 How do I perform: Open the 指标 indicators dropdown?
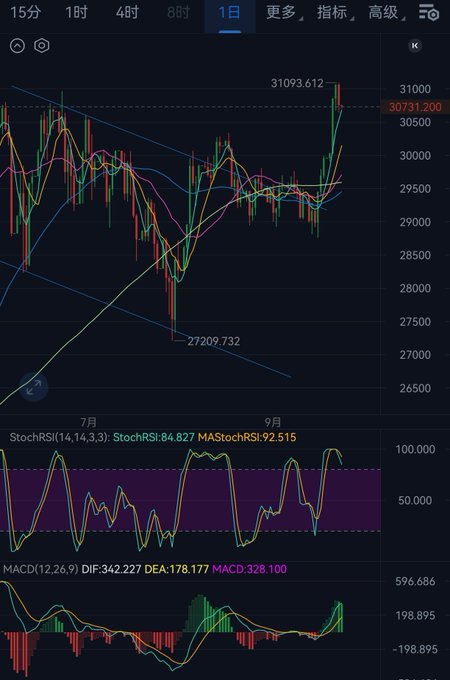[x=335, y=13]
